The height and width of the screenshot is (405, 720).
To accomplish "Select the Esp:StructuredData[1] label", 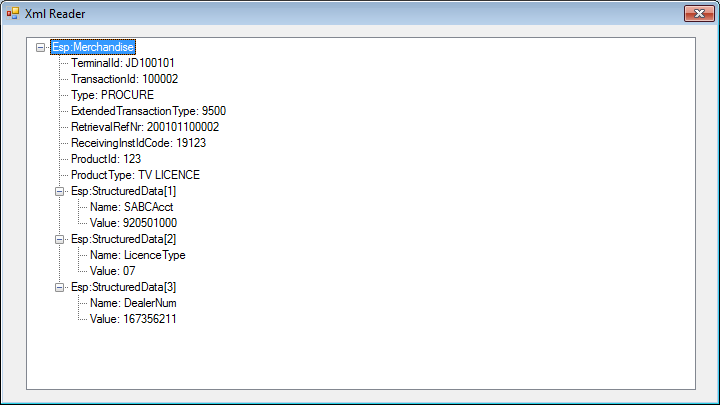I will [124, 191].
